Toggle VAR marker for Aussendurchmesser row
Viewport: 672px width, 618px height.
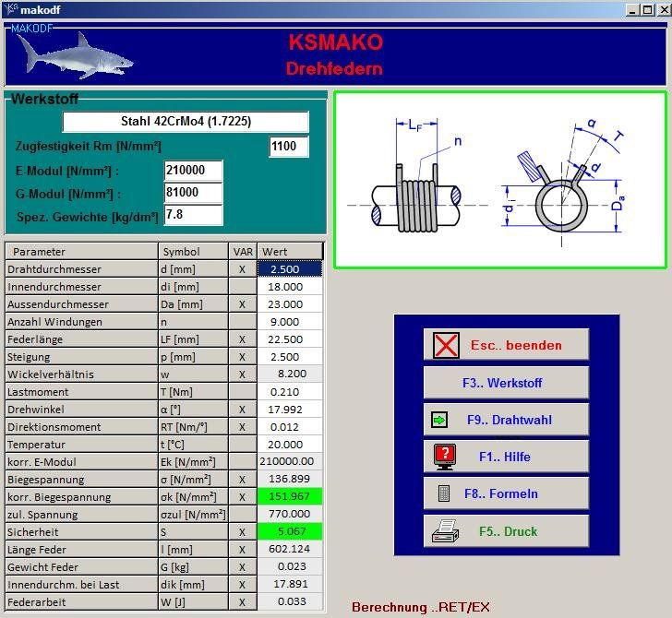242,304
